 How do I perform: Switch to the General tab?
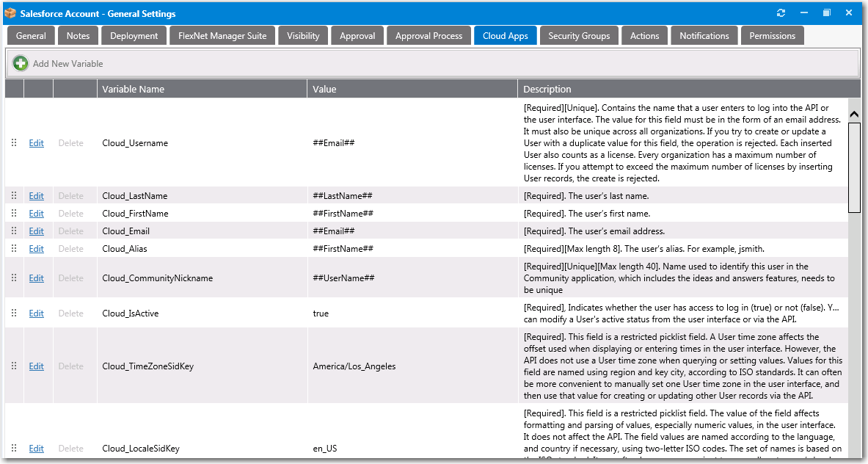(x=30, y=35)
